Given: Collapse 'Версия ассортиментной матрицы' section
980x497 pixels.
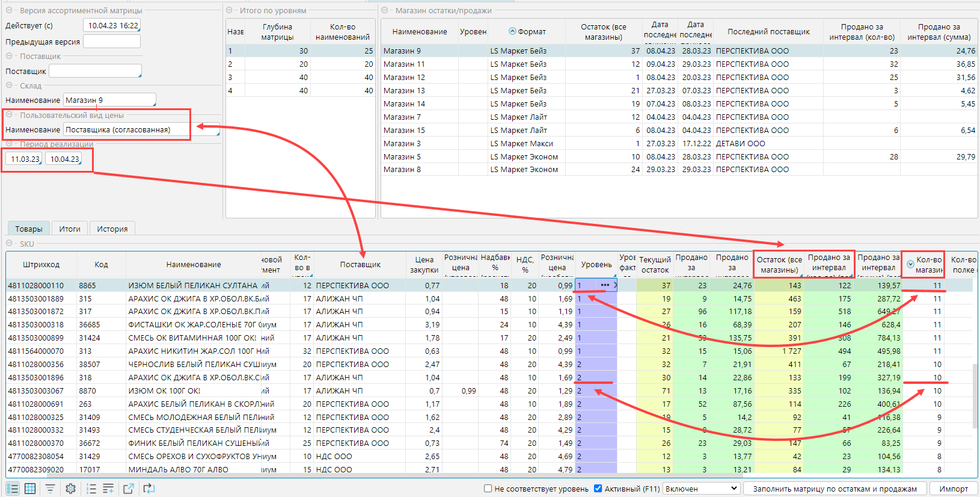Looking at the screenshot, I should 10,11.
